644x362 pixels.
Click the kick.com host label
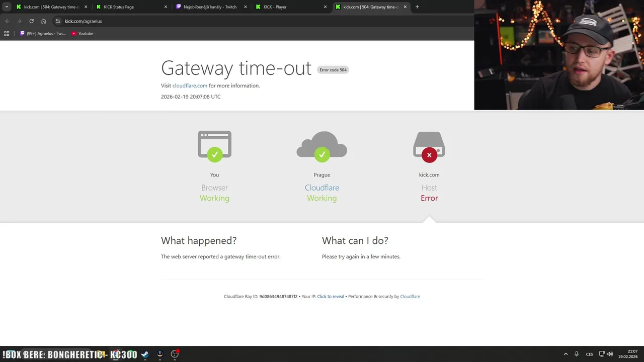tap(429, 175)
